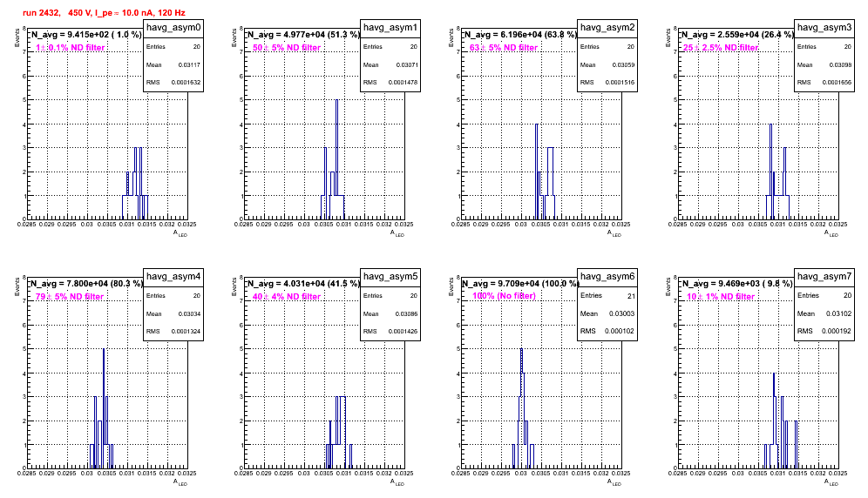Screen dimensions: 868x498
Task: Click Mean value 0.03098 in havg_asym3 box
Action: coord(840,64)
